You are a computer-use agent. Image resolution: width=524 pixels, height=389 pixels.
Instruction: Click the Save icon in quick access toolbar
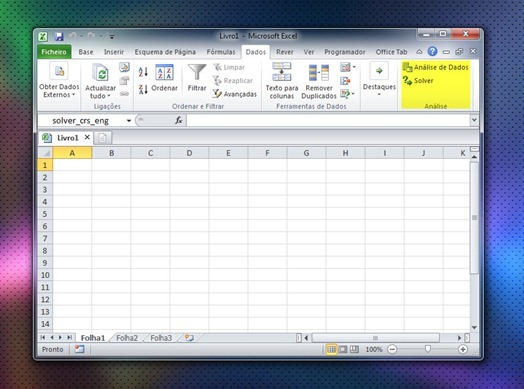click(x=59, y=36)
